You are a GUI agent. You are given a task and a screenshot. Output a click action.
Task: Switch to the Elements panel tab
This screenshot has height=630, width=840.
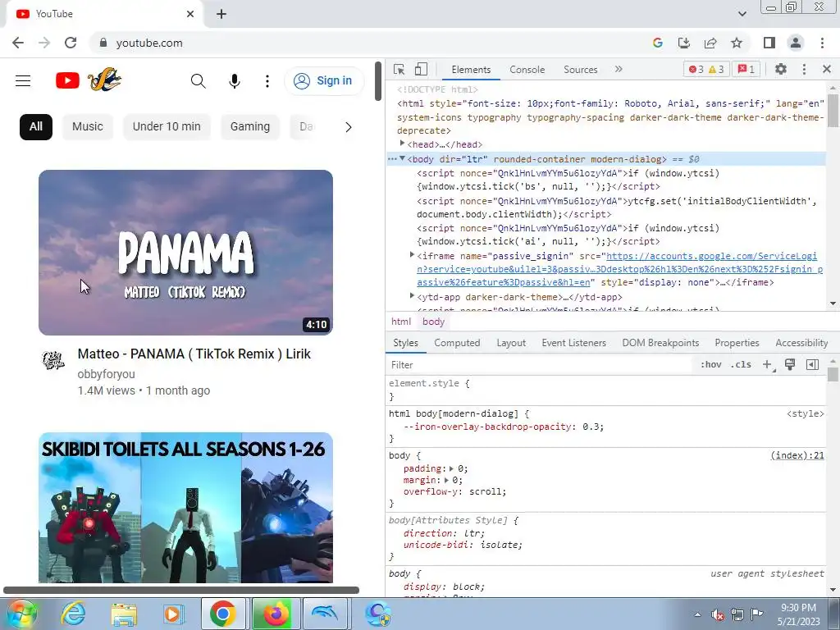point(471,70)
